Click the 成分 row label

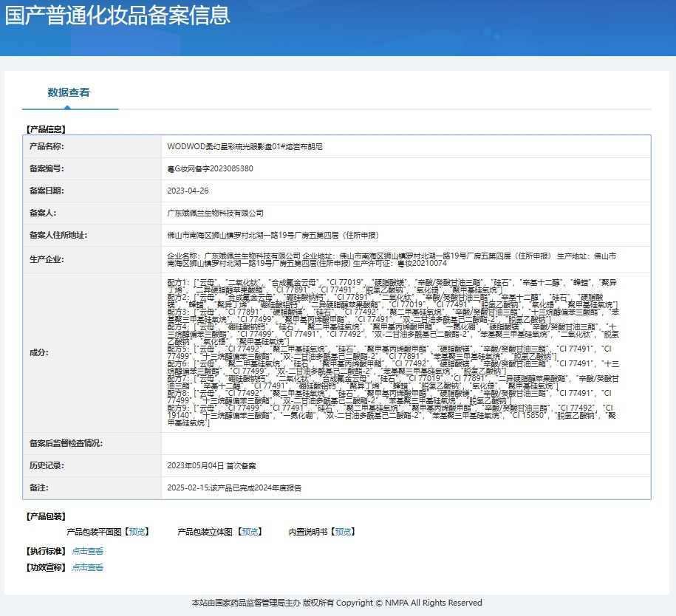click(39, 352)
